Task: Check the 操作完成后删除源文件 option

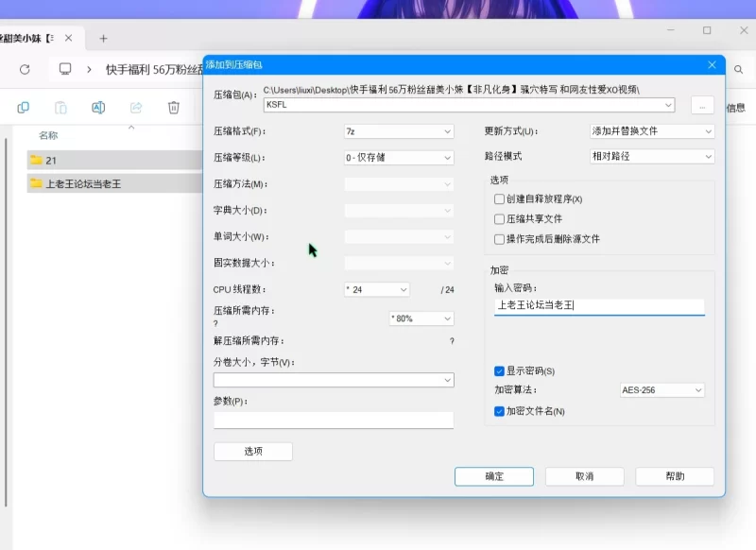Action: point(499,239)
